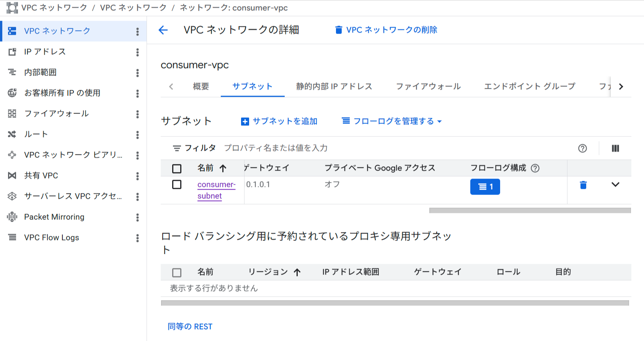Click the VPC Flow Logs sidebar icon
644x341 pixels.
click(x=12, y=237)
